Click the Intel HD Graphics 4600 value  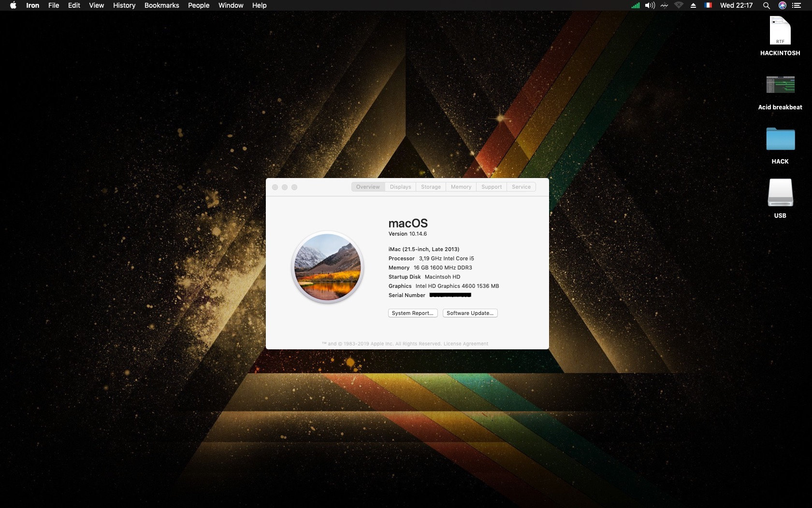click(x=457, y=286)
